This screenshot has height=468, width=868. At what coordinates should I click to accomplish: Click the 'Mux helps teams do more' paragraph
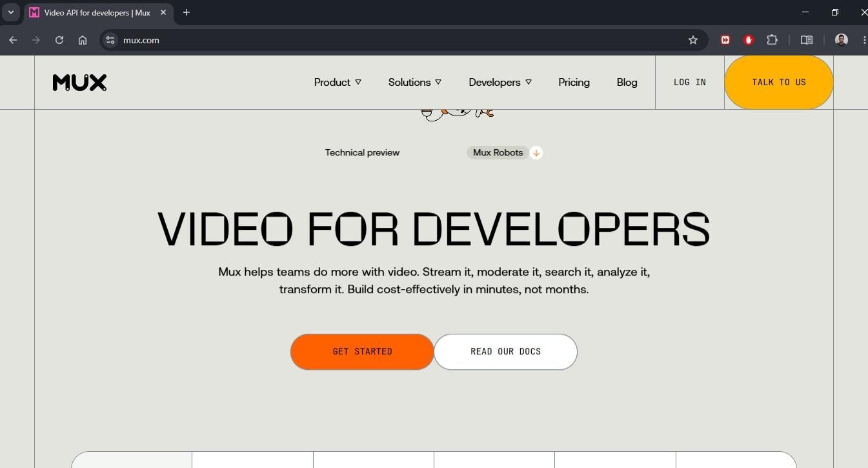[434, 281]
